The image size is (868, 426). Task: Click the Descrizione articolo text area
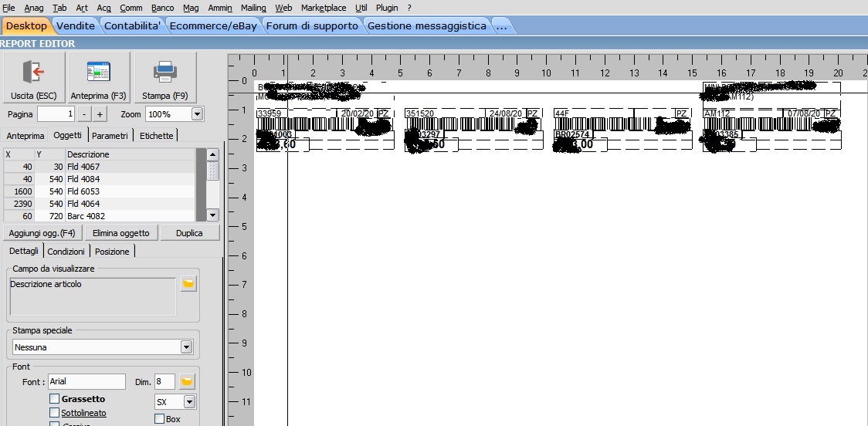coord(93,296)
